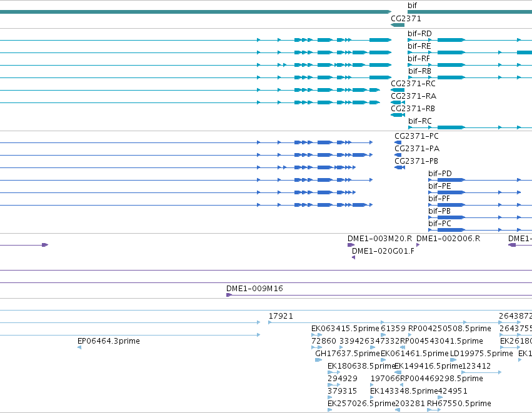Open the RH67550.5prime EST label
Viewport: 532px width, 413px height.
459,404
